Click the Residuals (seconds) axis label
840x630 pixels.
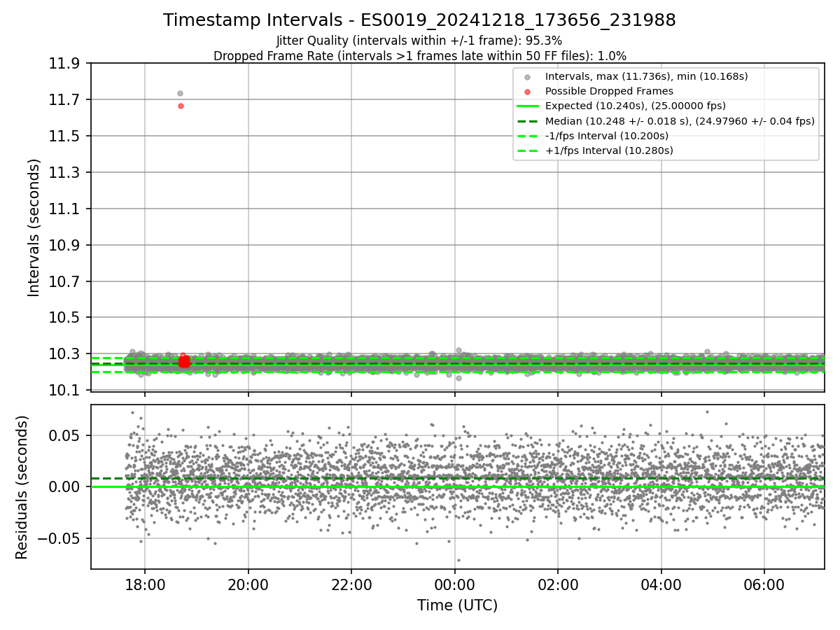[x=22, y=487]
